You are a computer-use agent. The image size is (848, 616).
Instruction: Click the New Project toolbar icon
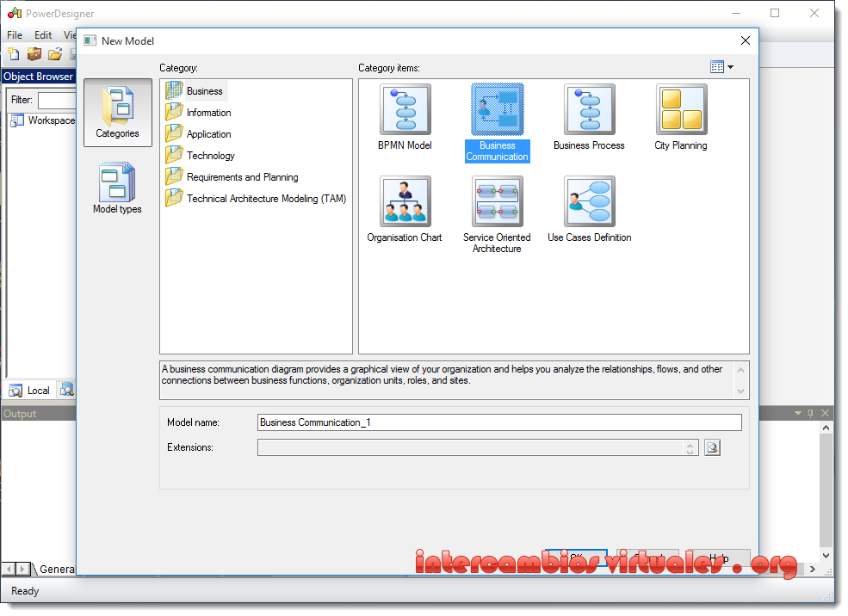pyautogui.click(x=34, y=54)
